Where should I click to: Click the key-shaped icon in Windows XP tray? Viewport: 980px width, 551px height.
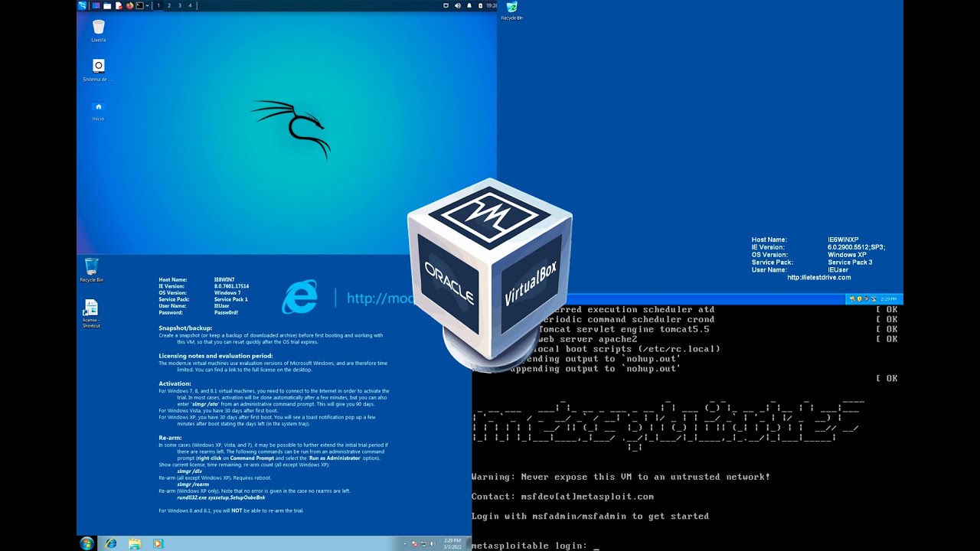pos(852,298)
